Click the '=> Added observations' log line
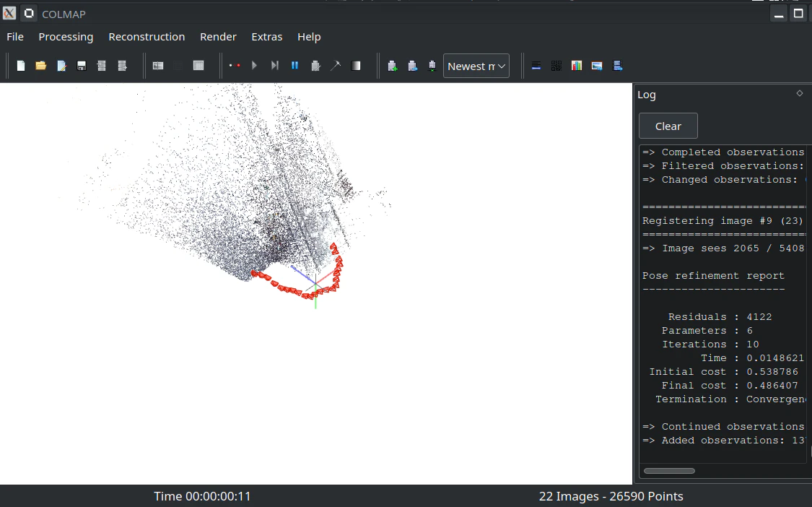 (723, 440)
